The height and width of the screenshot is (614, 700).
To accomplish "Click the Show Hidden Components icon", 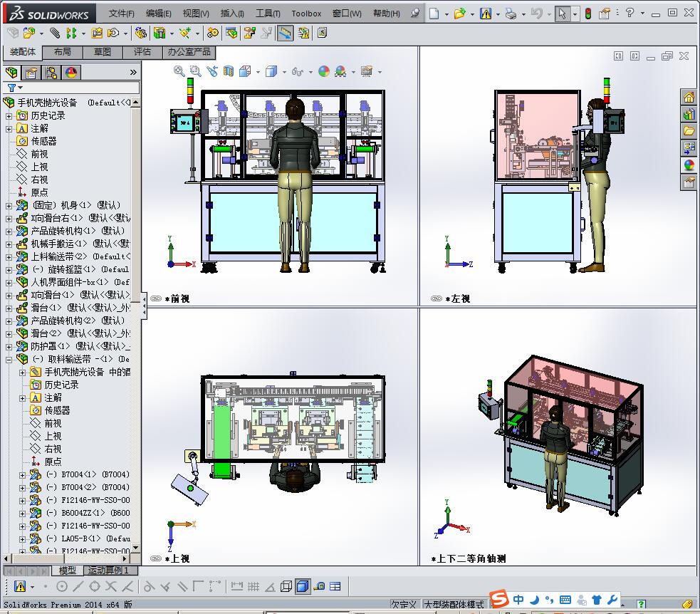I will click(140, 33).
